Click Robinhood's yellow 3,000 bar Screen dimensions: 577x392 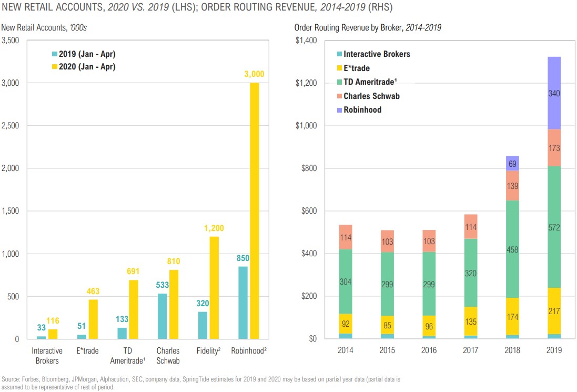254,210
